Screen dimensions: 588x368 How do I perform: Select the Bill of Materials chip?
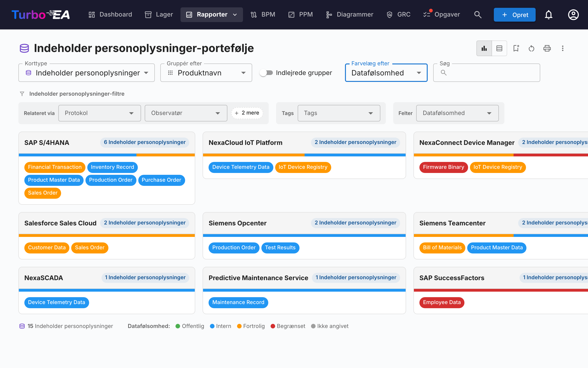point(442,248)
